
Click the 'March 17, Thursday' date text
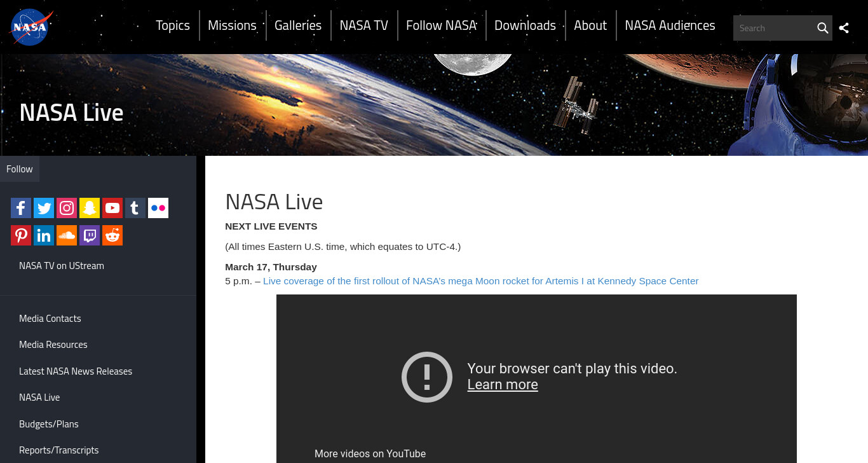tap(271, 267)
